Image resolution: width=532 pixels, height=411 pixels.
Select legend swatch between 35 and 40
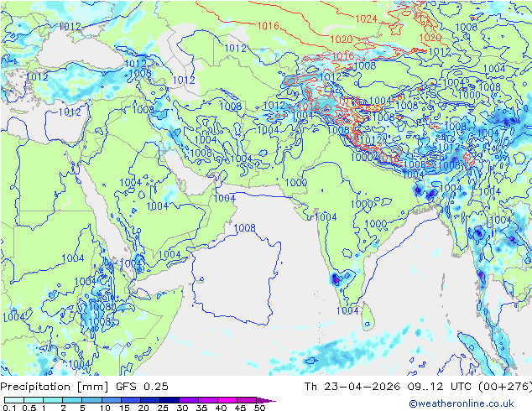click(x=208, y=400)
